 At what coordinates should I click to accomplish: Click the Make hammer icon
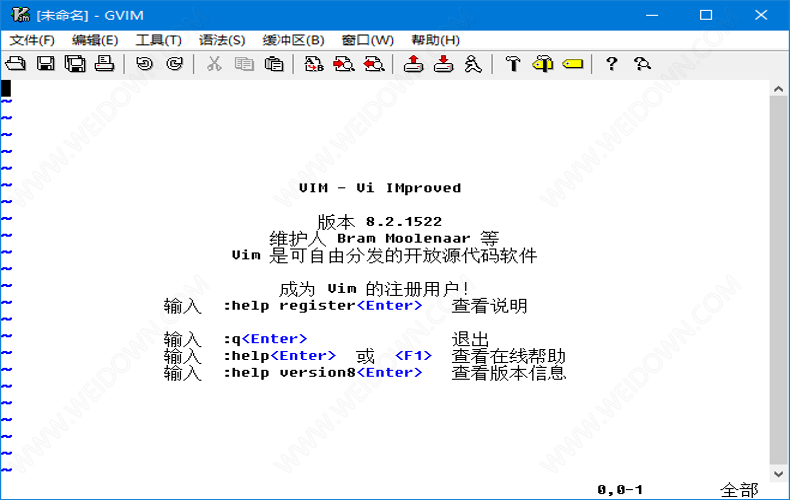click(513, 64)
